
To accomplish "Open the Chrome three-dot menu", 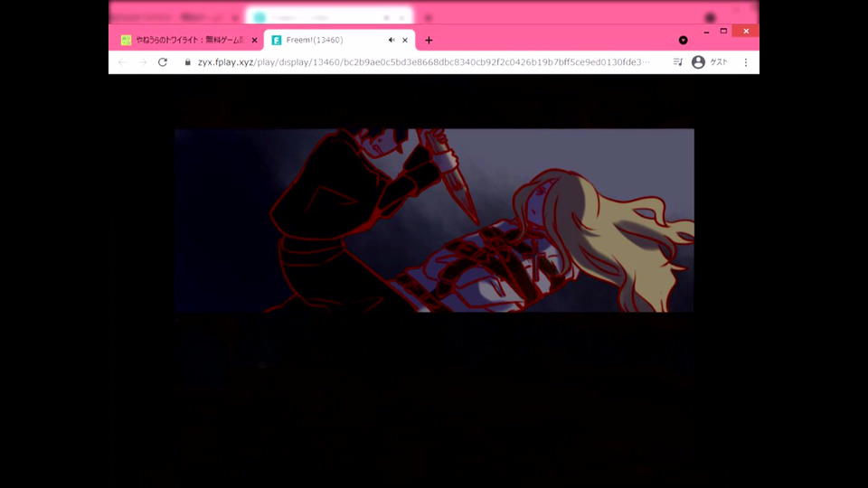I will point(746,62).
